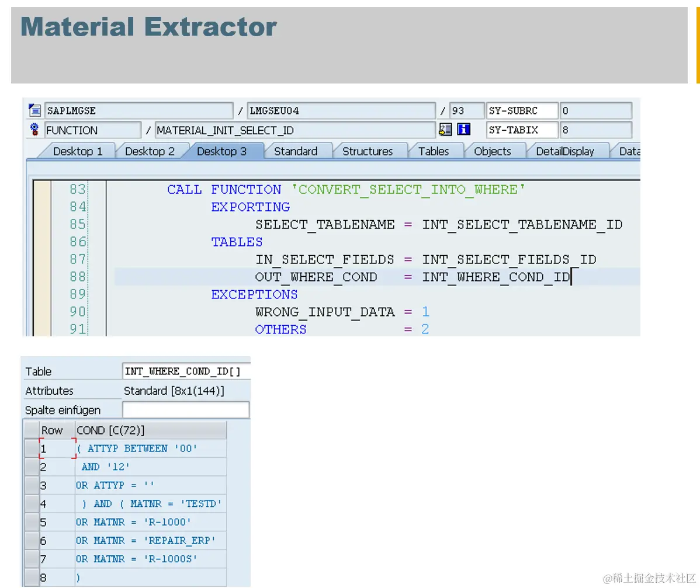
Task: Open the Structures tab
Action: pyautogui.click(x=368, y=151)
